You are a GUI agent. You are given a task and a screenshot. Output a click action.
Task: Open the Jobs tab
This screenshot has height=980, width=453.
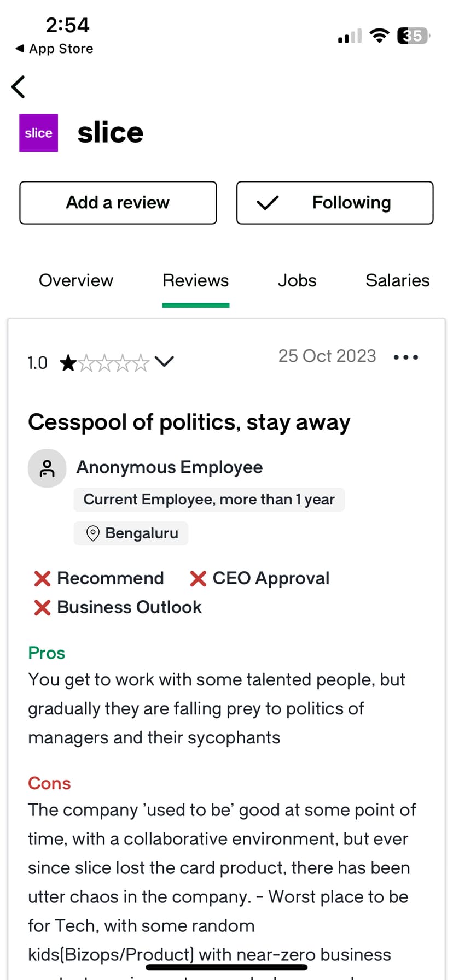pos(297,280)
